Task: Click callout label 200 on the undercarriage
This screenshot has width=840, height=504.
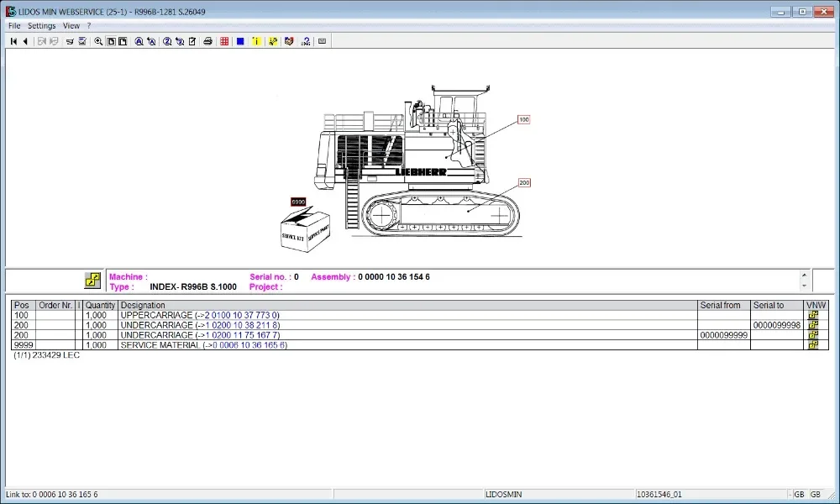Action: pyautogui.click(x=523, y=182)
